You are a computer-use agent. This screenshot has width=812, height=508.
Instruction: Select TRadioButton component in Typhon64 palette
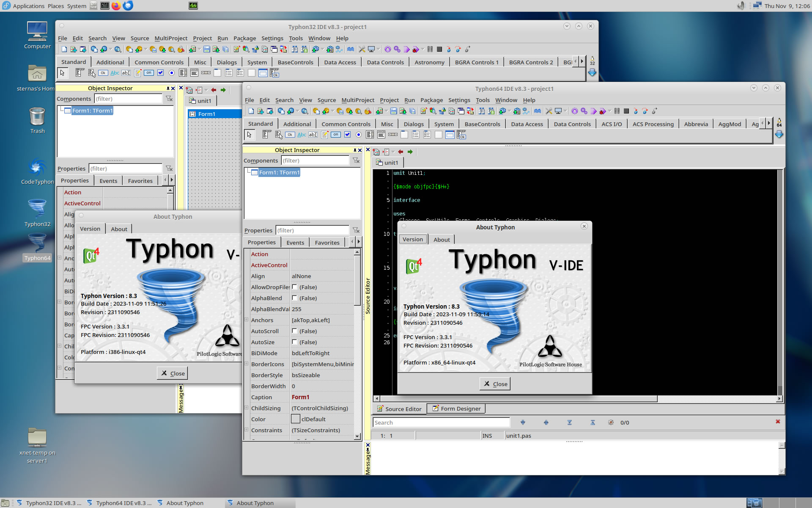point(359,135)
